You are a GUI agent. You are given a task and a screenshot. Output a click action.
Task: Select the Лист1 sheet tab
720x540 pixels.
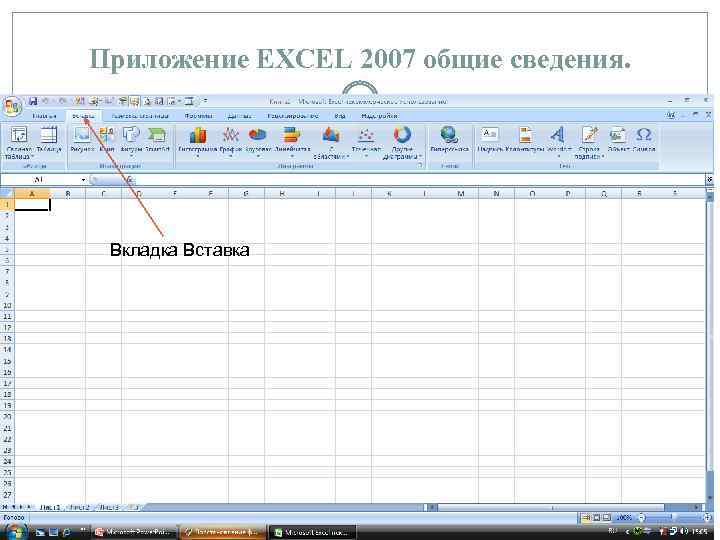tap(50, 507)
